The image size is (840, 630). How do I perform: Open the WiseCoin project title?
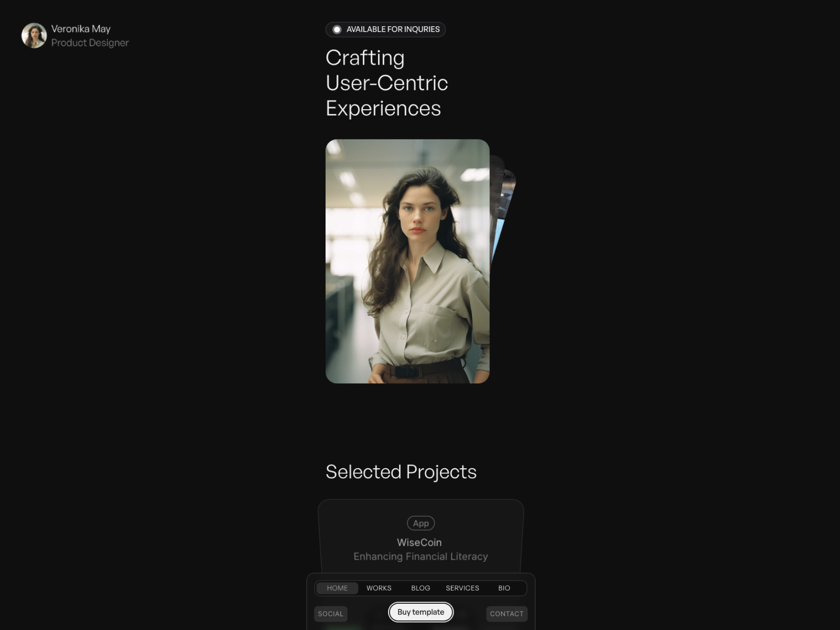coord(419,542)
